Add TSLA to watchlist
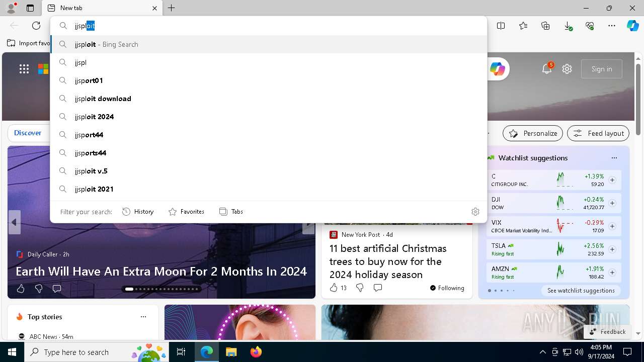 pyautogui.click(x=612, y=249)
